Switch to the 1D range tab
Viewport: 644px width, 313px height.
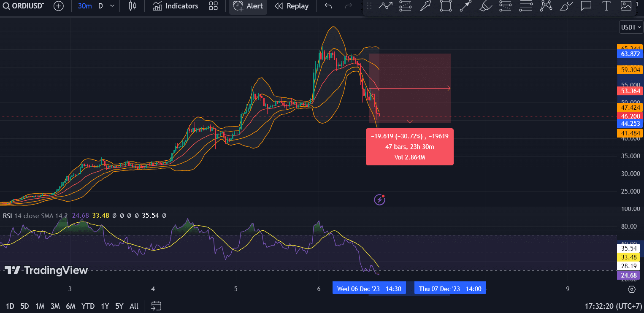click(x=10, y=306)
